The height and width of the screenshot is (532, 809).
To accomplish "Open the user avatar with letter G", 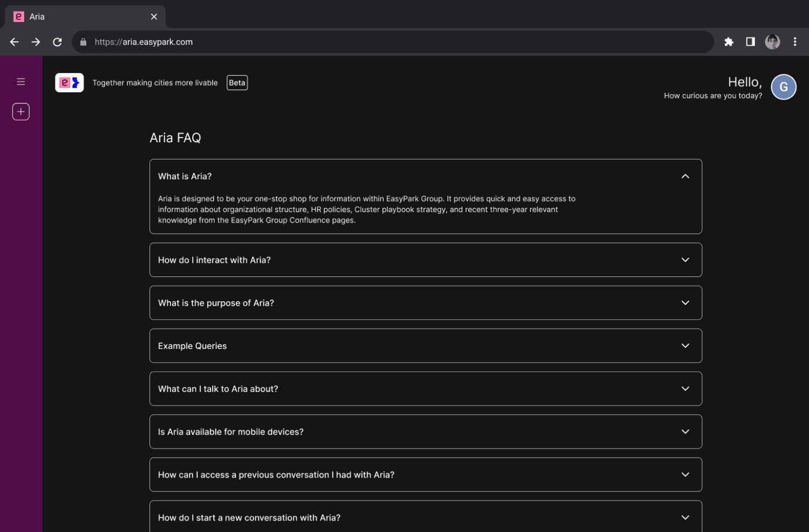I will pyautogui.click(x=784, y=87).
